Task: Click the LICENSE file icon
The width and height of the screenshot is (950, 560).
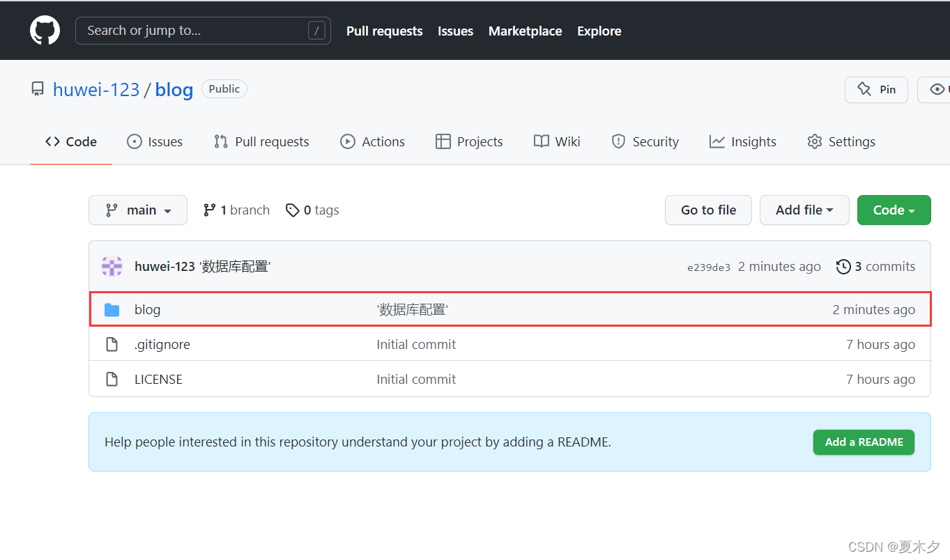Action: pyautogui.click(x=112, y=379)
